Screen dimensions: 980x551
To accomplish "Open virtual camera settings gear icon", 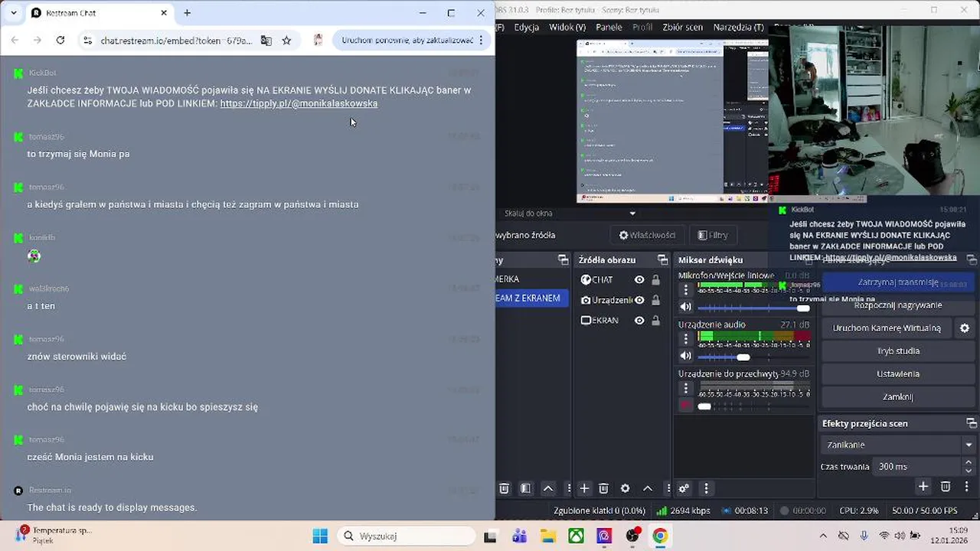I will [965, 328].
